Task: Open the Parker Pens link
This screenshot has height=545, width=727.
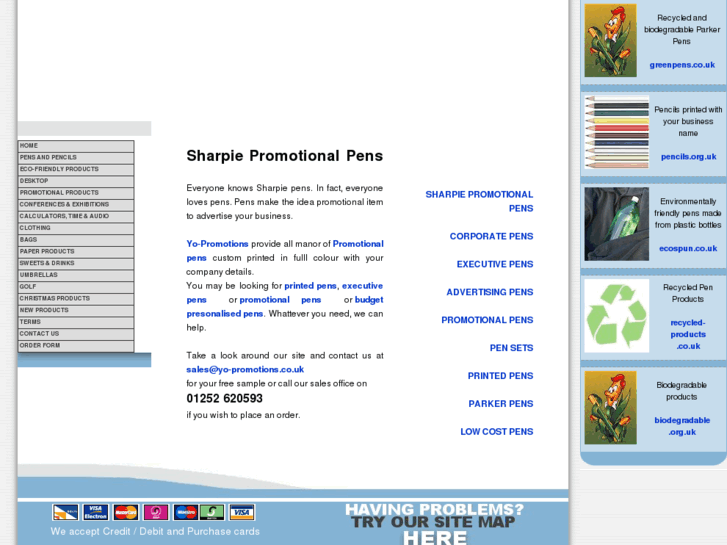Action: pos(501,404)
